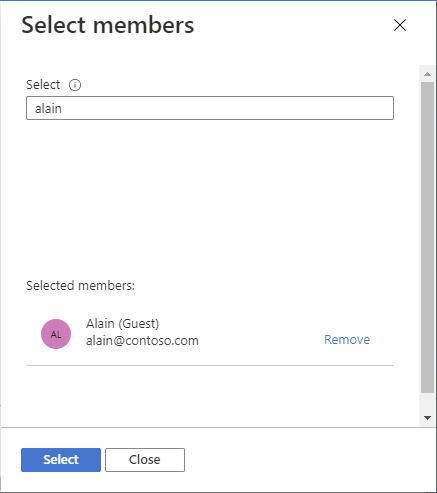
Task: Click the scrollbar down arrow
Action: click(x=427, y=417)
